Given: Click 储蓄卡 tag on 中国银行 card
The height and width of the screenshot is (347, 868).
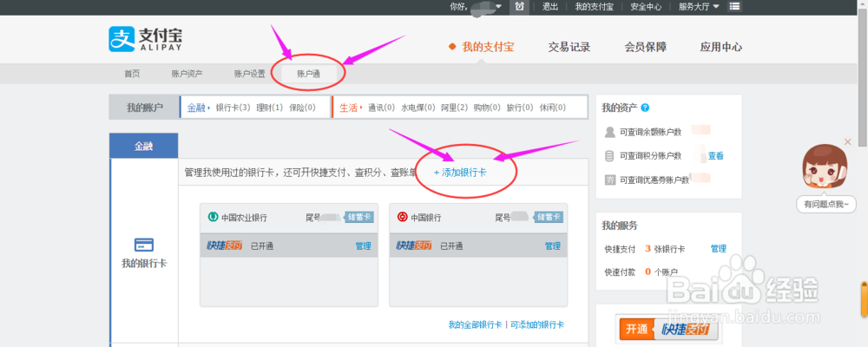Looking at the screenshot, I should [549, 217].
